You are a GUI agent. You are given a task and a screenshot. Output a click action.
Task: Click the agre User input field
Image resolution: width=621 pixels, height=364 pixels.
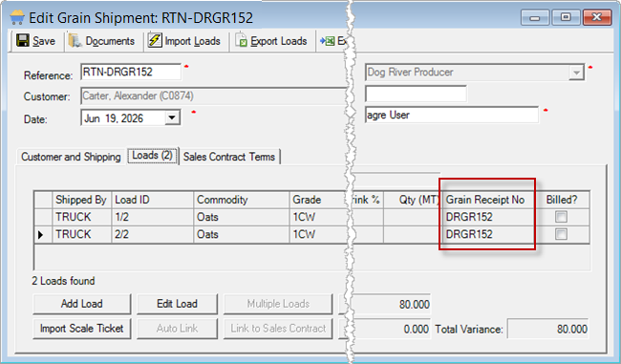[452, 115]
